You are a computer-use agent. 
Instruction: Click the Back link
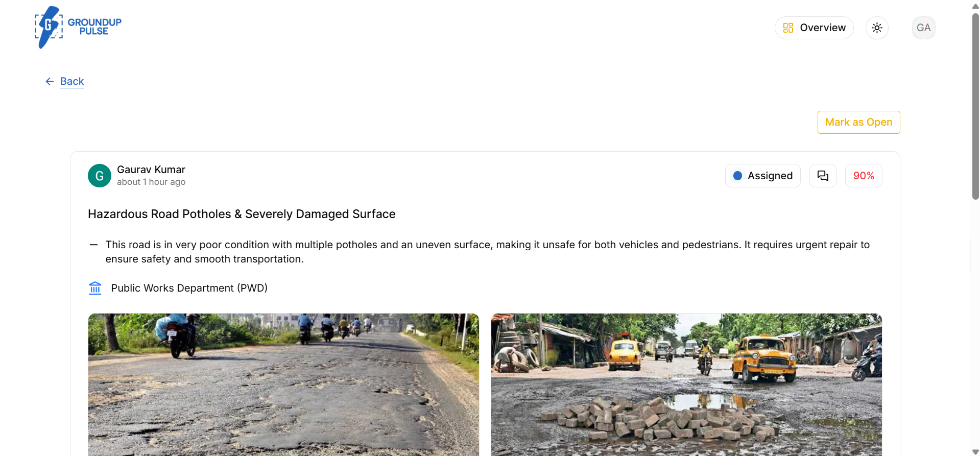click(x=72, y=81)
